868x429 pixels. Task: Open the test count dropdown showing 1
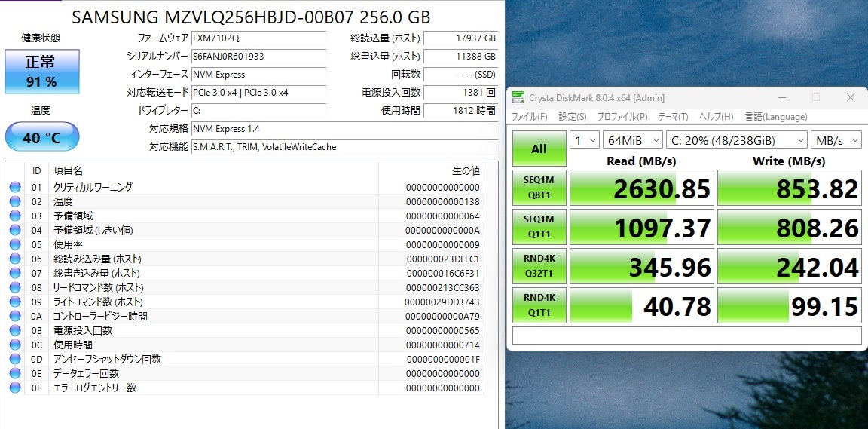585,140
